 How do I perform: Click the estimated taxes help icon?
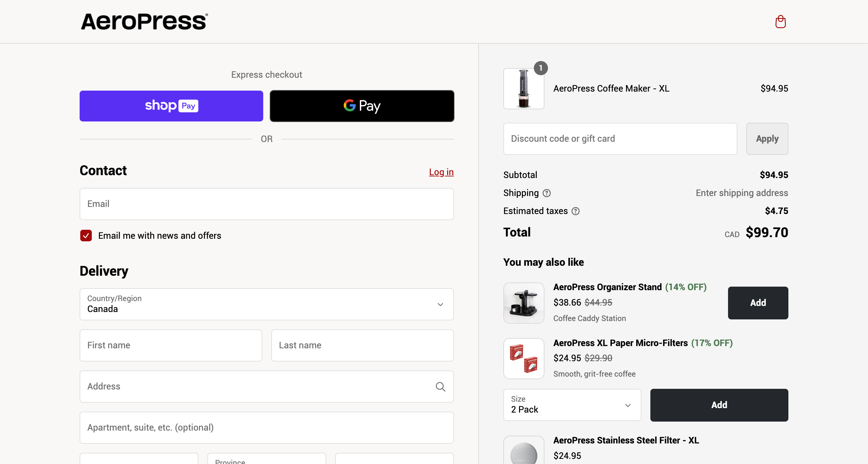(576, 211)
